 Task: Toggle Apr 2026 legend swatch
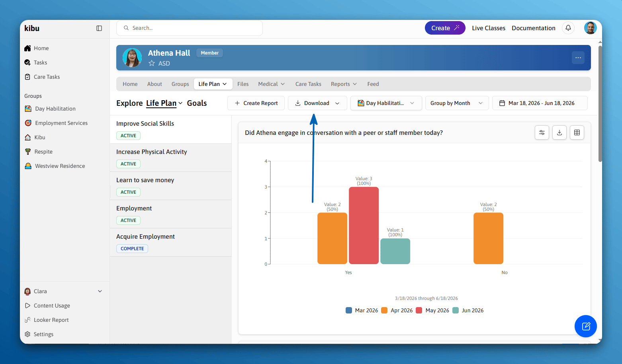click(x=384, y=310)
